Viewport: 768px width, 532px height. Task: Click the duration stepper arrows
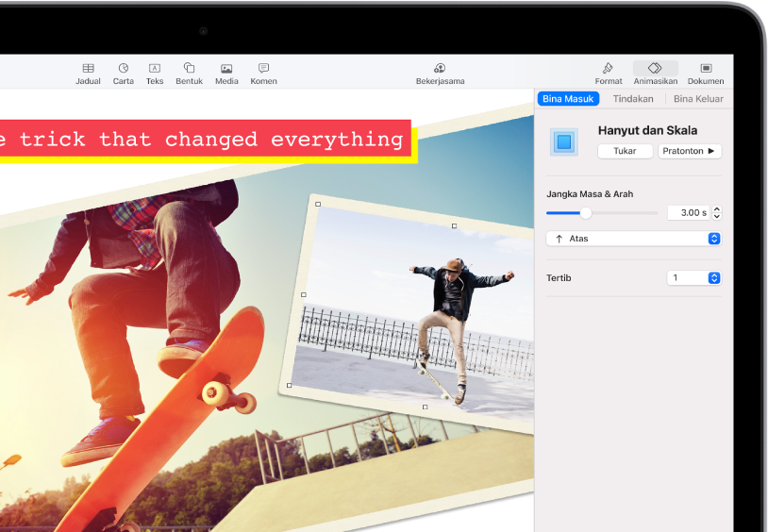[x=717, y=213]
